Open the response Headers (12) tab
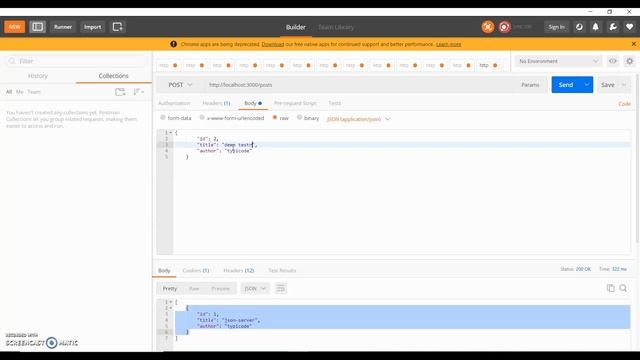Screen dimensions: 640x360 coord(239,271)
